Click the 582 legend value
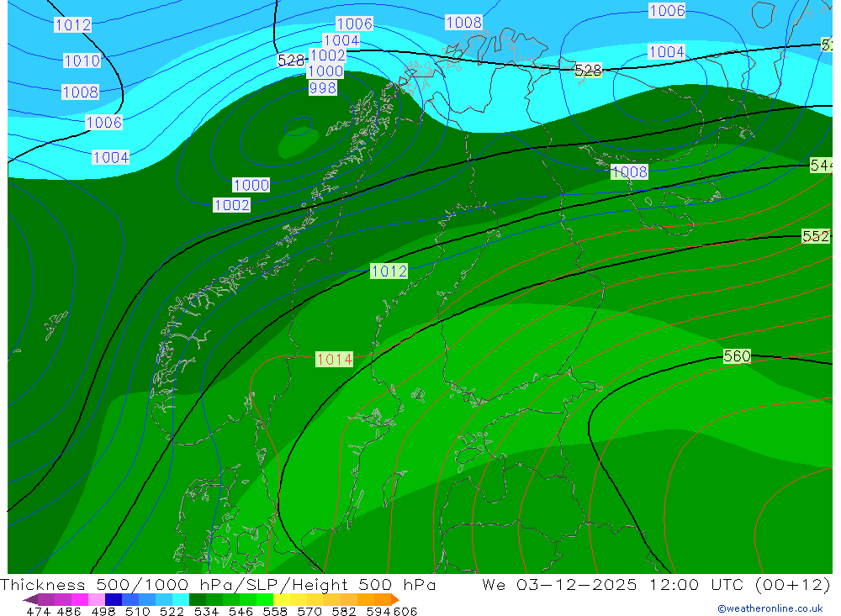The height and width of the screenshot is (616, 841). coord(344,611)
